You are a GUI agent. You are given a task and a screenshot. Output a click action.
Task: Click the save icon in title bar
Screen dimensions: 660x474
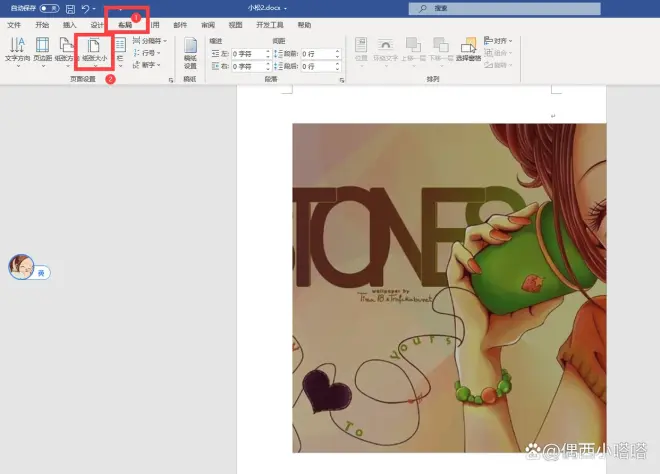pyautogui.click(x=70, y=8)
